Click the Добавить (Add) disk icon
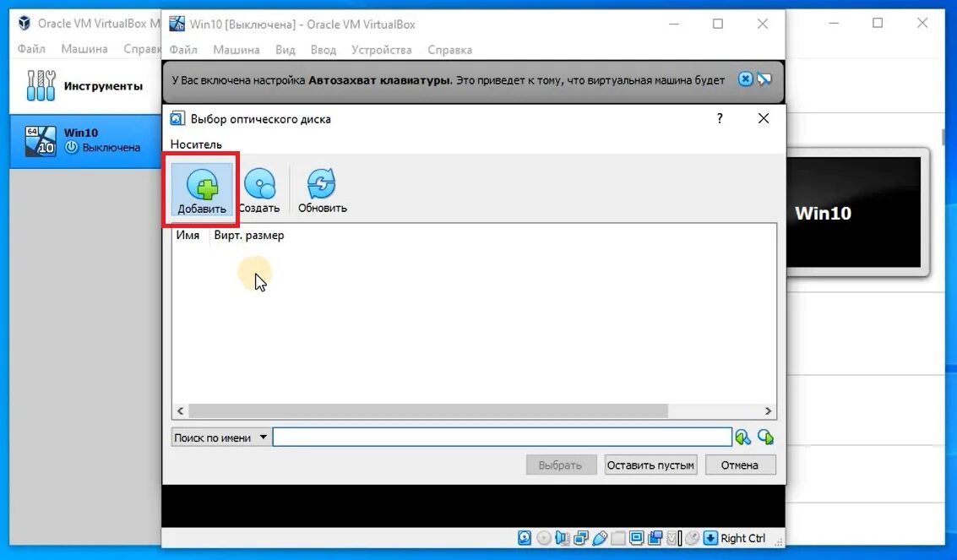Viewport: 957px width, 560px height. tap(200, 188)
